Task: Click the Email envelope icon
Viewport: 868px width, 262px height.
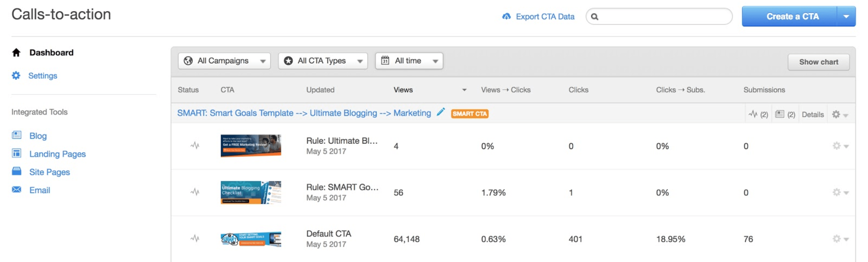Action: [x=17, y=190]
